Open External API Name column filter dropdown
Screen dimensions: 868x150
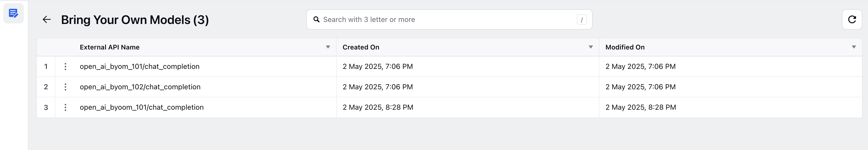[x=328, y=47]
